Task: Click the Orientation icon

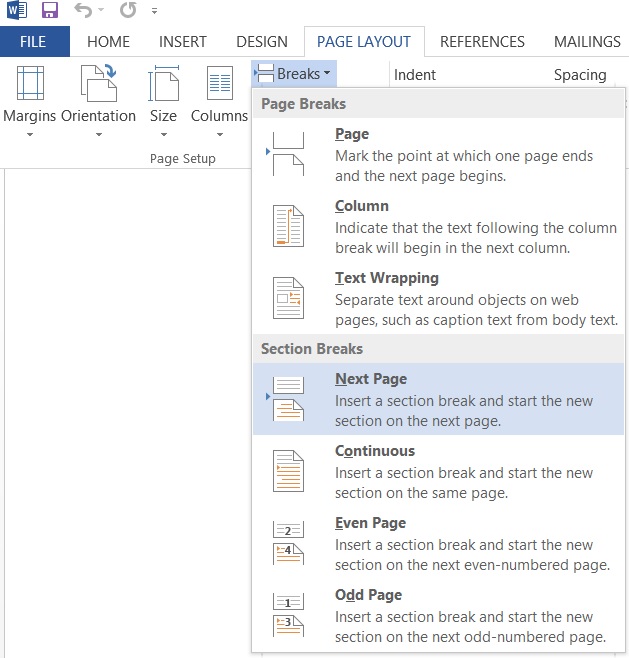Action: click(99, 83)
